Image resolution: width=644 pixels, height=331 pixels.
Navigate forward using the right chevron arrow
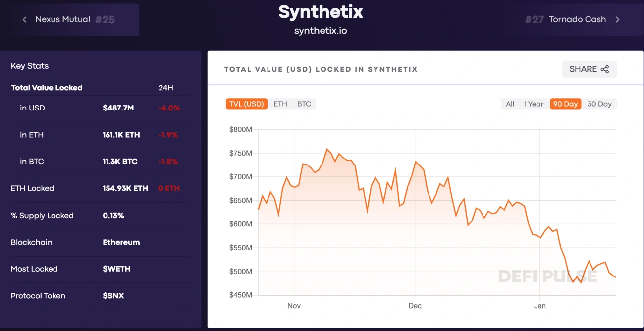(x=618, y=19)
